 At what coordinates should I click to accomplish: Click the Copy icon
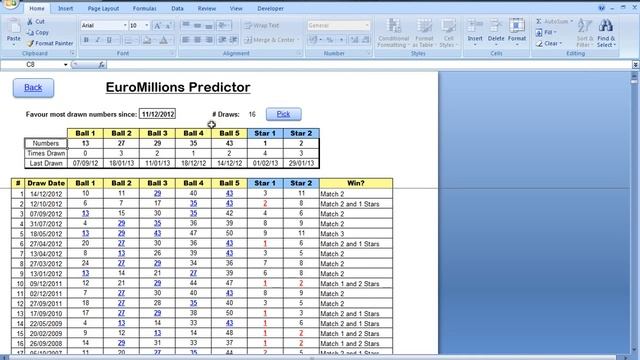[x=30, y=32]
